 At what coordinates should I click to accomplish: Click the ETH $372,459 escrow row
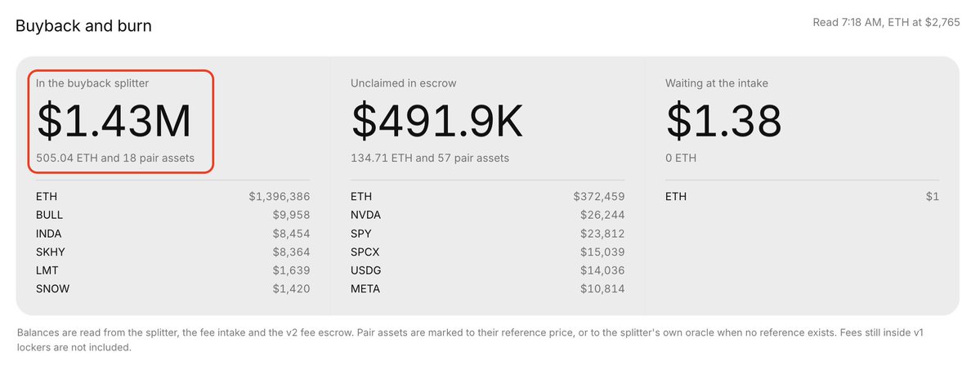tap(487, 197)
